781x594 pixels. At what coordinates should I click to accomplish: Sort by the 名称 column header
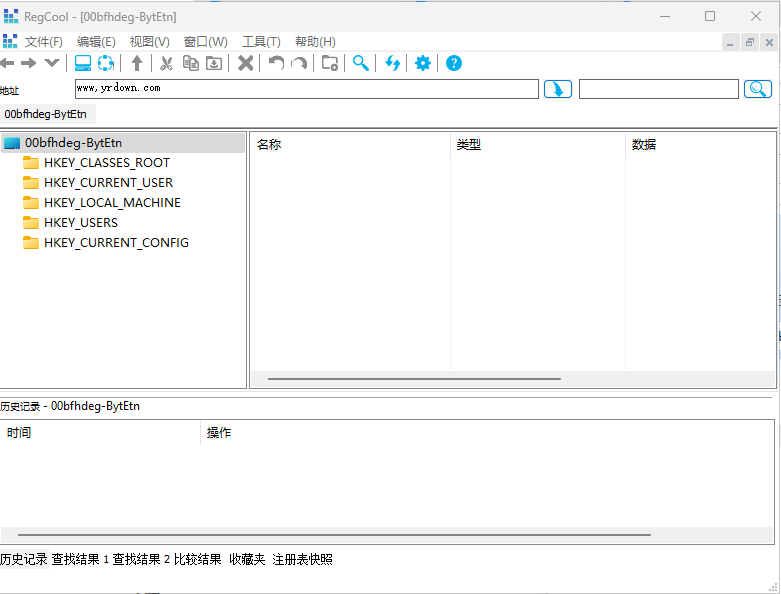(x=350, y=145)
